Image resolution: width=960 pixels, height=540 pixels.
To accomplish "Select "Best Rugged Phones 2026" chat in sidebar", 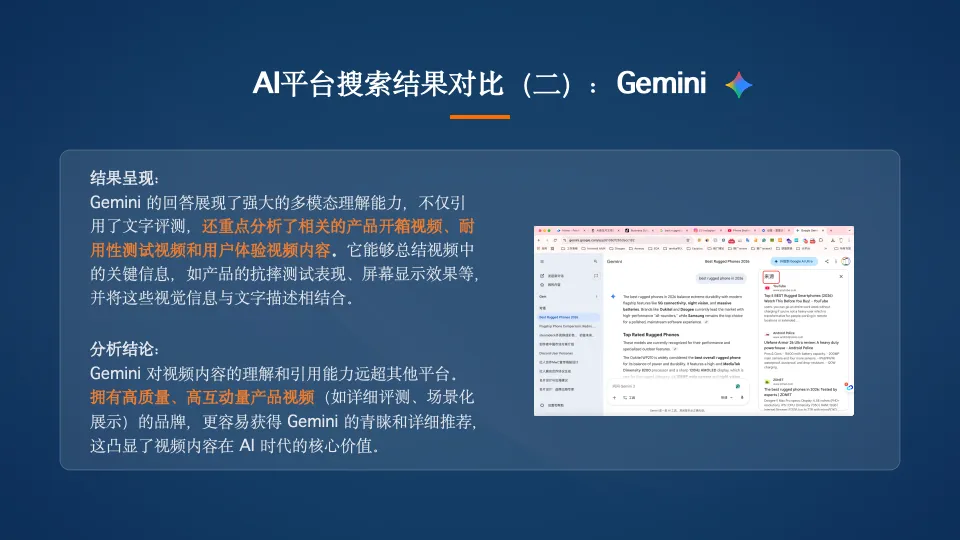I will click(568, 317).
